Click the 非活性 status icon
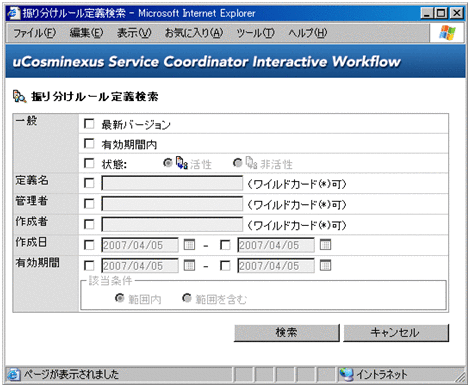This screenshot has height=389, width=472. click(x=251, y=163)
